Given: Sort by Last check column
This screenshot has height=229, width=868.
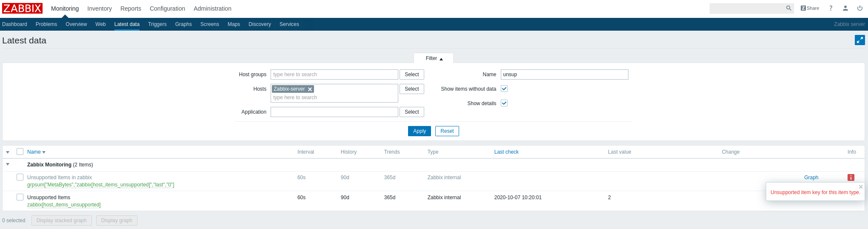Looking at the screenshot, I should click(x=506, y=152).
